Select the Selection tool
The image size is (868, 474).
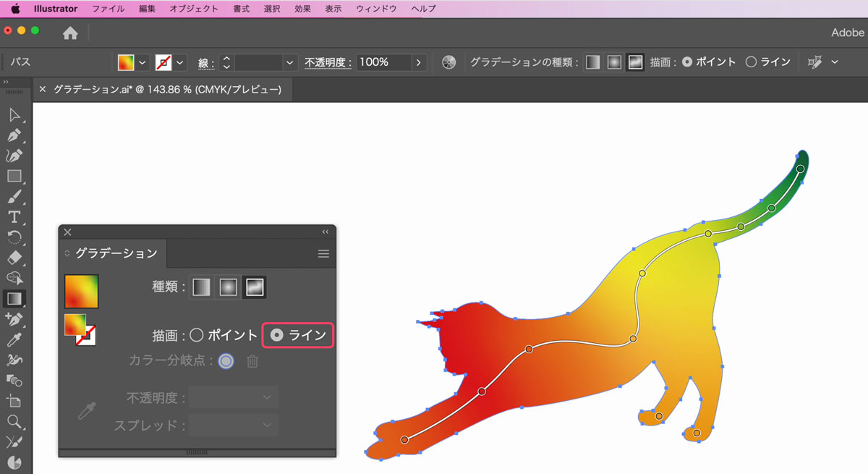tap(14, 114)
